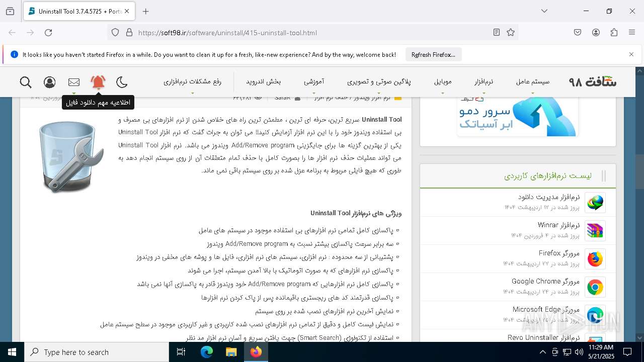Click the author name Safar link

(282, 98)
